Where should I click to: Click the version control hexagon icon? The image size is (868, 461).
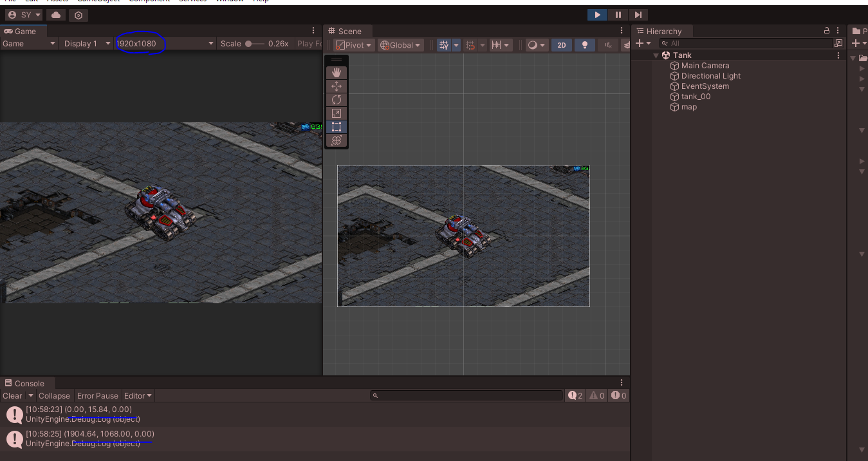[x=78, y=15]
